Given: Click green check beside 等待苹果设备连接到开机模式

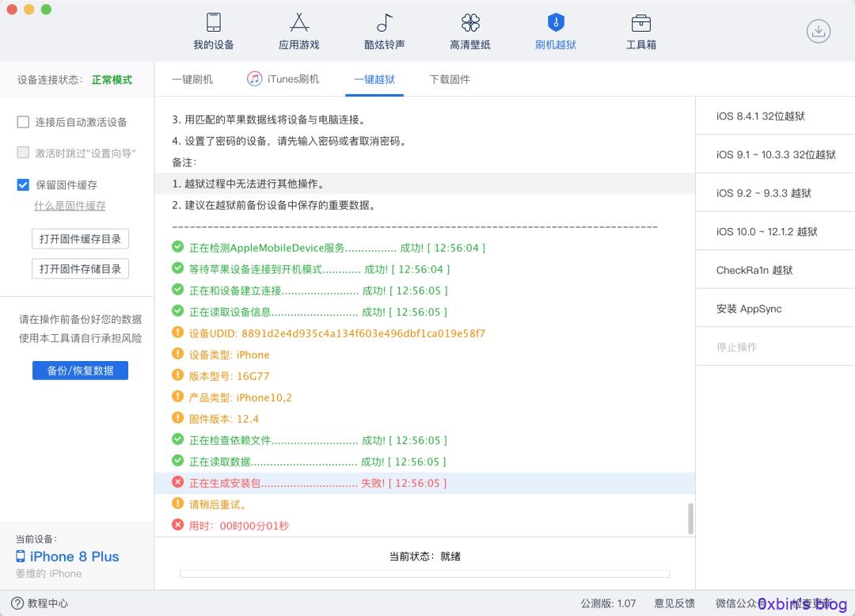Looking at the screenshot, I should coord(178,268).
